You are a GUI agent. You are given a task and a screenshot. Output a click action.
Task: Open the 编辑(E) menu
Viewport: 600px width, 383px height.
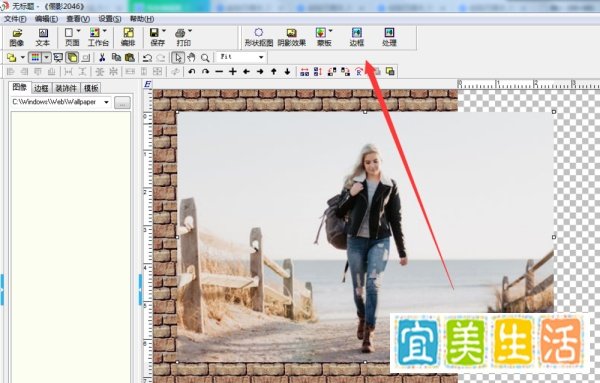(x=46, y=19)
